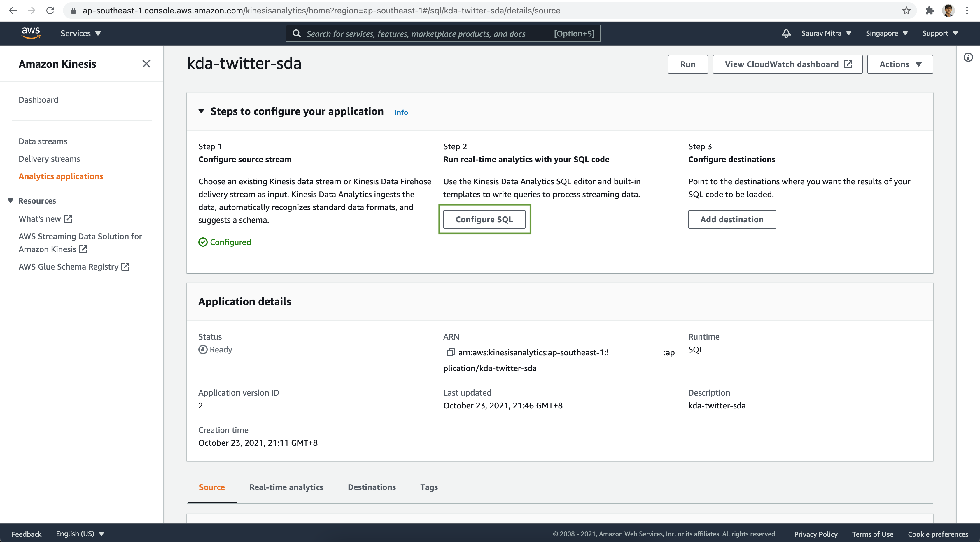Open the Destinations tab
The width and height of the screenshot is (980, 542).
click(372, 487)
